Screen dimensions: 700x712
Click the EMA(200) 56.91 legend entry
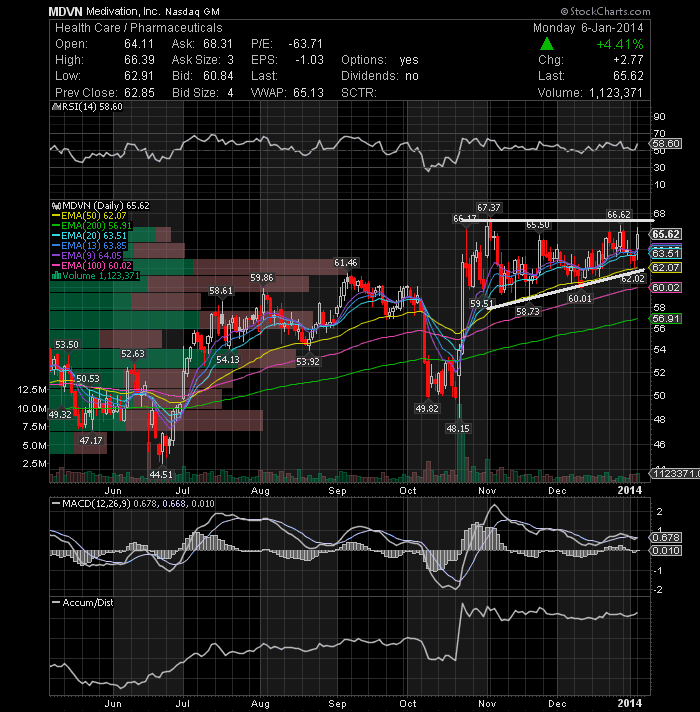click(x=92, y=226)
